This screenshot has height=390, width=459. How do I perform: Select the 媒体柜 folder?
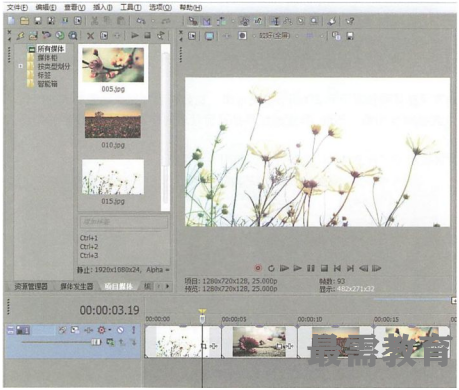coord(47,58)
